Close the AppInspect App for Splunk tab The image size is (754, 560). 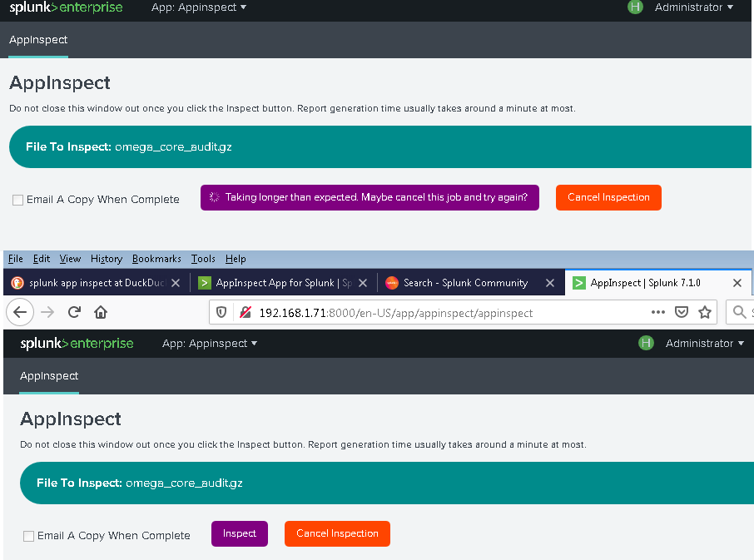point(363,283)
